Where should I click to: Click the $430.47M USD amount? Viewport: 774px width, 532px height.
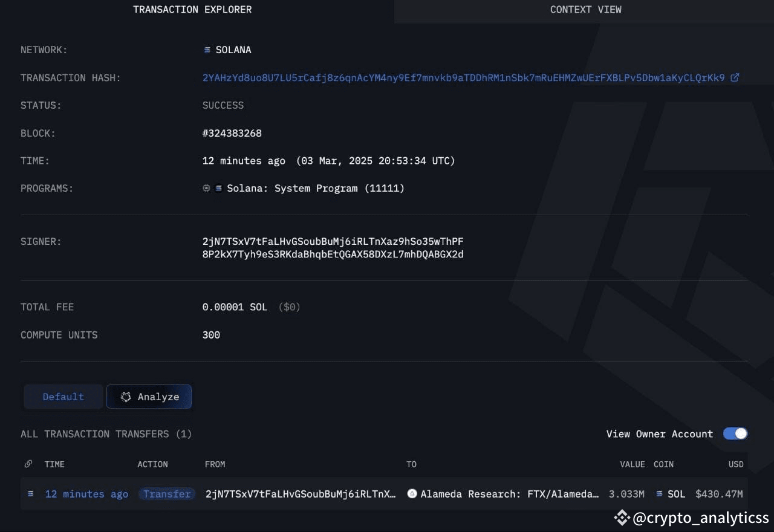[x=719, y=494]
